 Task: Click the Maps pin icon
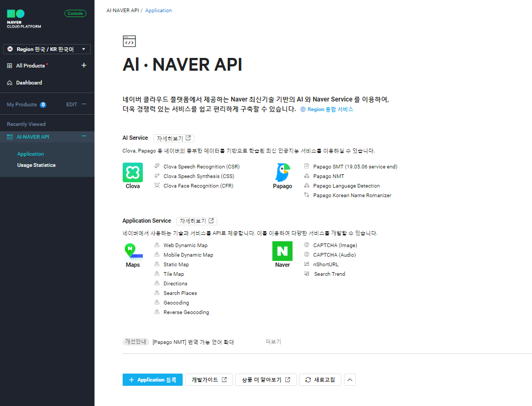point(133,251)
